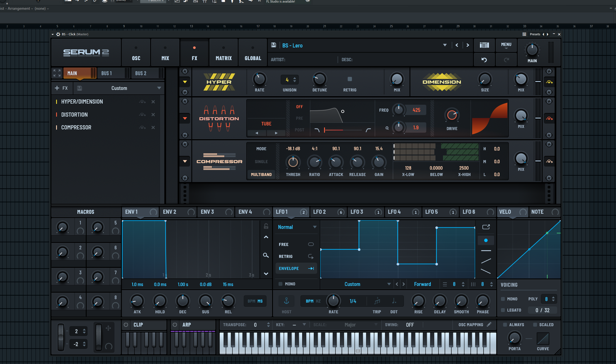Click the Distortion DRIVE knob
The width and height of the screenshot is (616, 364).
coord(452,115)
